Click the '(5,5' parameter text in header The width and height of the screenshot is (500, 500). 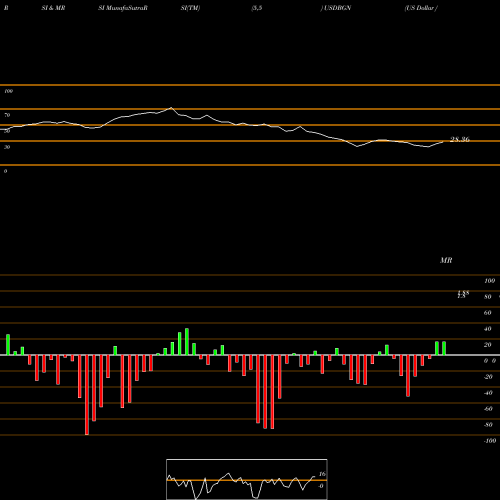(x=257, y=8)
